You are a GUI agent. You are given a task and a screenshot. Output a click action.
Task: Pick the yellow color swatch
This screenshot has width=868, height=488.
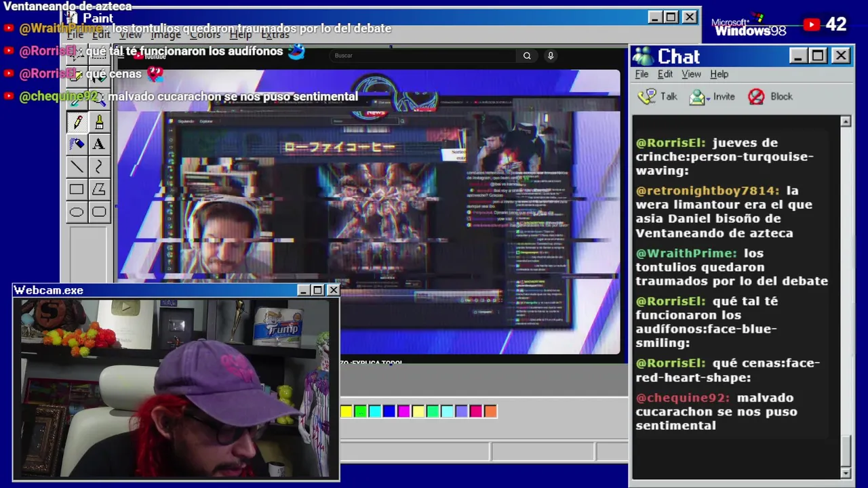point(347,411)
